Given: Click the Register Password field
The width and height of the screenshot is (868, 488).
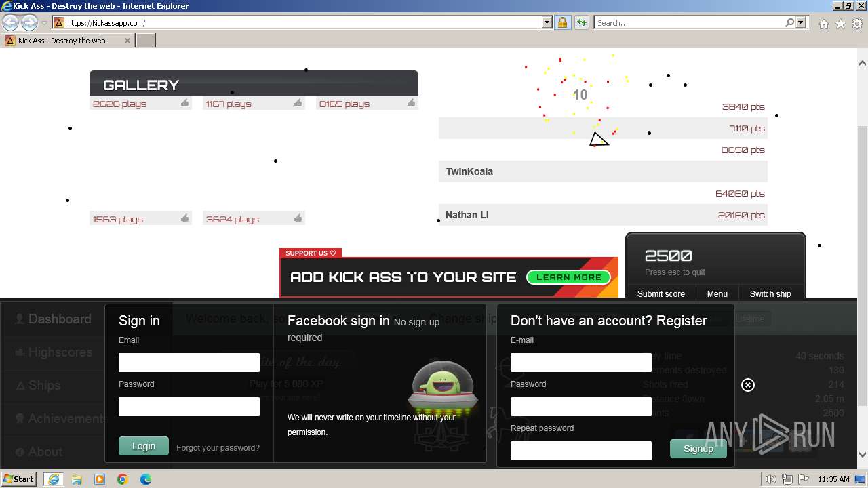Looking at the screenshot, I should (x=581, y=407).
